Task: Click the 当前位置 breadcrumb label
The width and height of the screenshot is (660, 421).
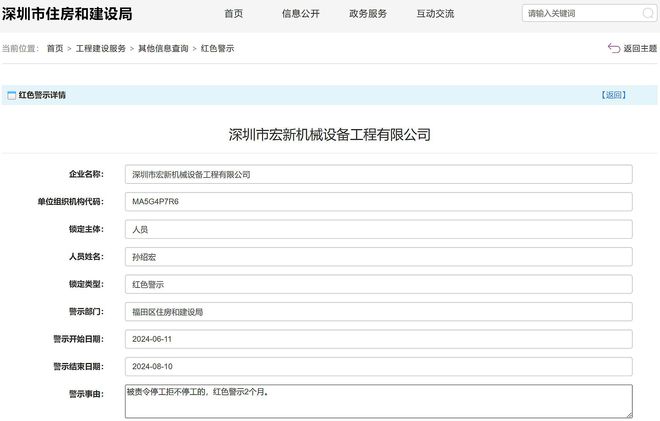Action: point(20,48)
